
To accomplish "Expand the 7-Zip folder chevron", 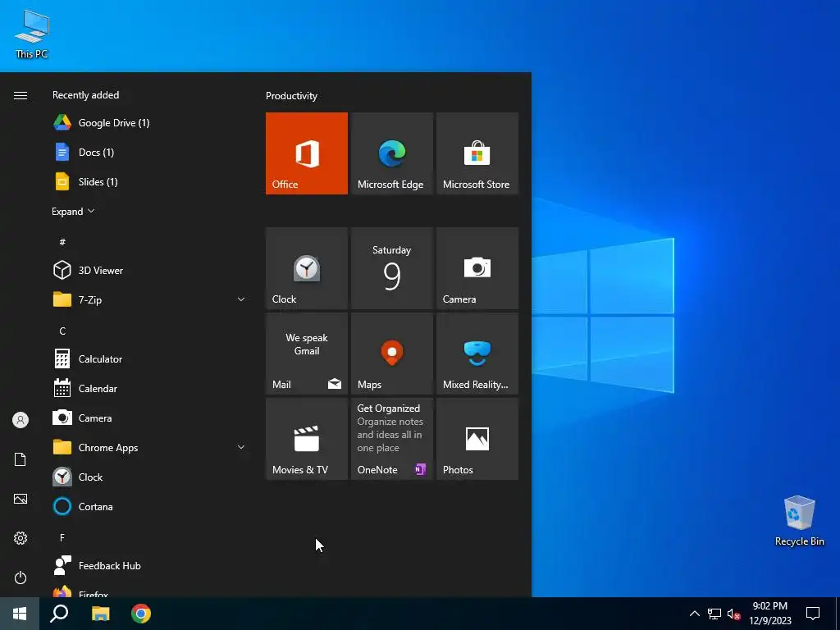I will [241, 300].
